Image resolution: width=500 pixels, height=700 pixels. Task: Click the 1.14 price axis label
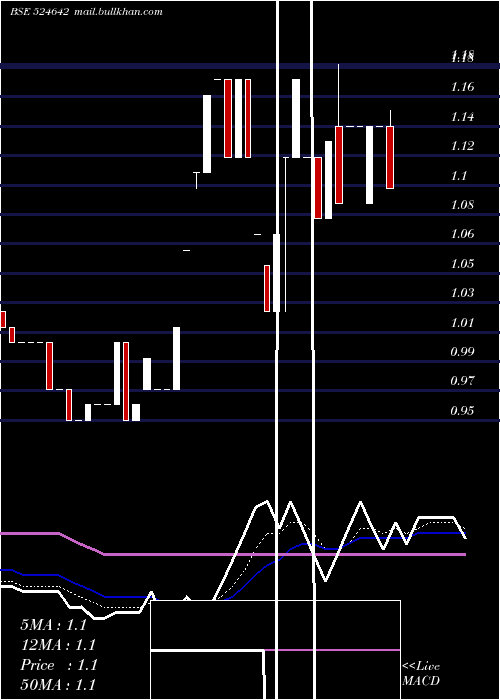tap(462, 117)
